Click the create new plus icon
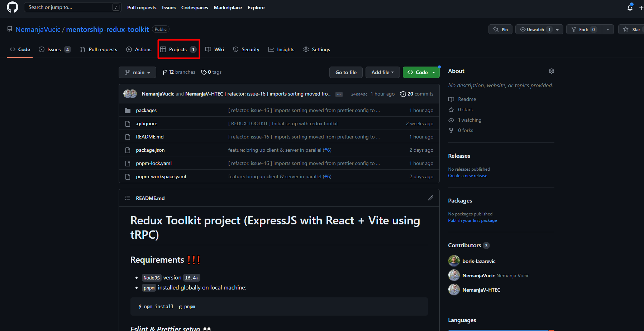 coord(641,8)
